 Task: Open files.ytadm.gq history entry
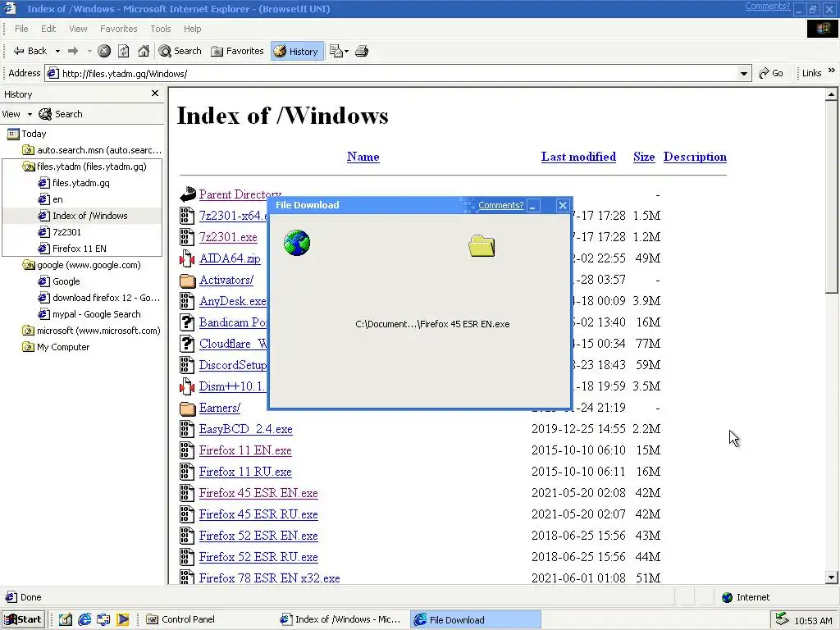point(74,183)
